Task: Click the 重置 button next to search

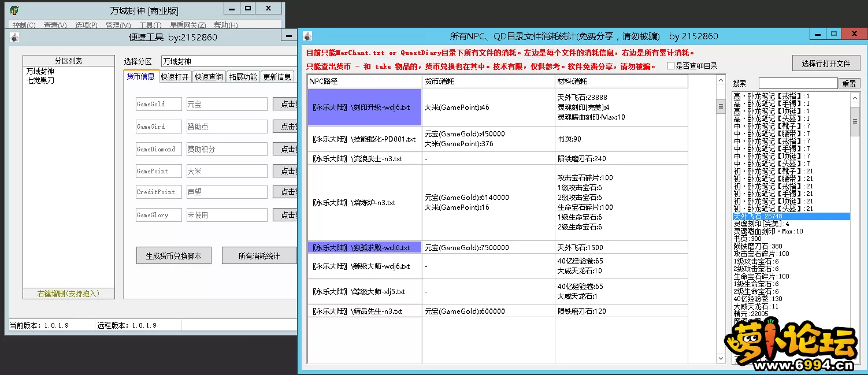Action: tap(849, 84)
